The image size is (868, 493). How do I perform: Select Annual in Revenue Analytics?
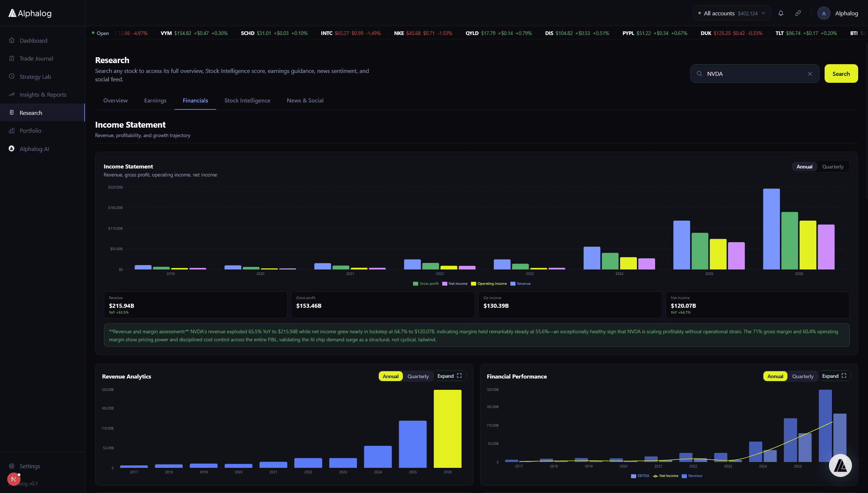[390, 376]
